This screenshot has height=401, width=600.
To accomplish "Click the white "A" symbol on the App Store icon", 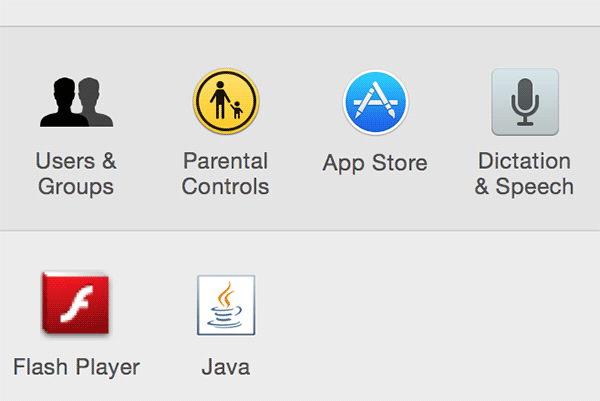I will [375, 102].
